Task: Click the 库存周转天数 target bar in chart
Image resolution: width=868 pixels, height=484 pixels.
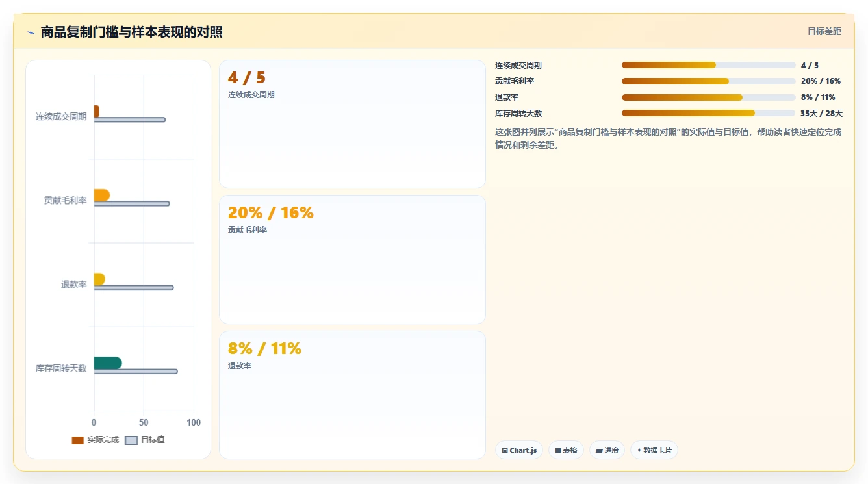Action: pos(135,372)
